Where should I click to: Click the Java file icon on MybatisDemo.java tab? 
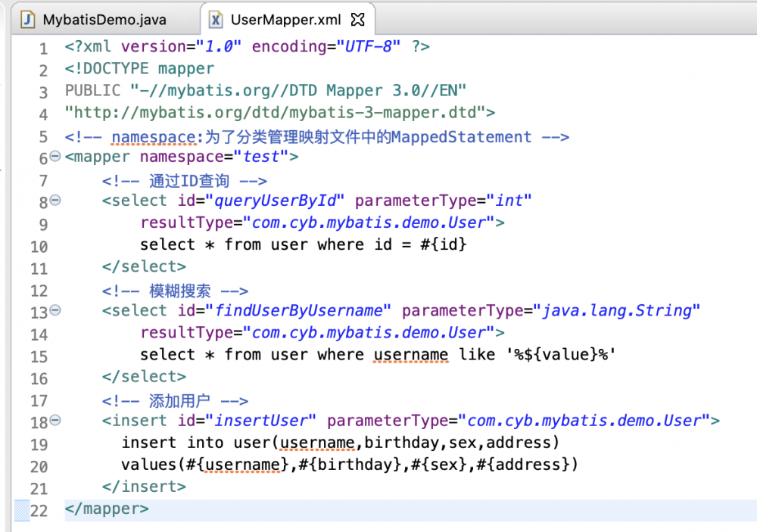(28, 20)
